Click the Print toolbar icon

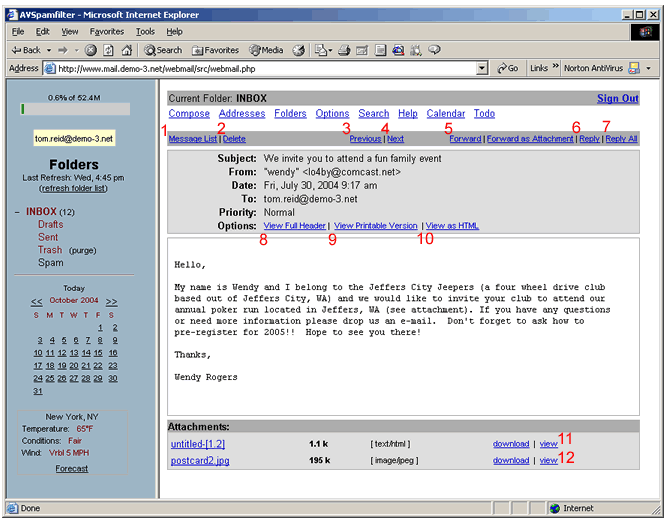[x=343, y=50]
